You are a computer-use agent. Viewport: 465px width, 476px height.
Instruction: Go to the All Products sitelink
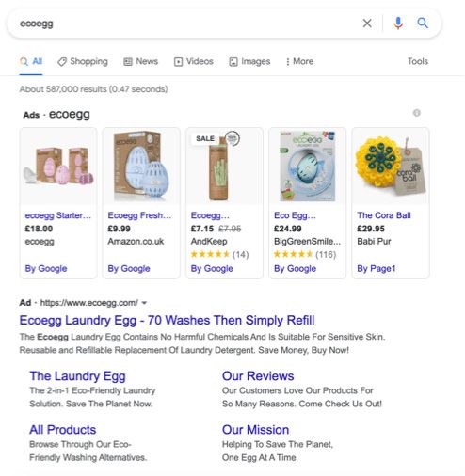point(63,430)
